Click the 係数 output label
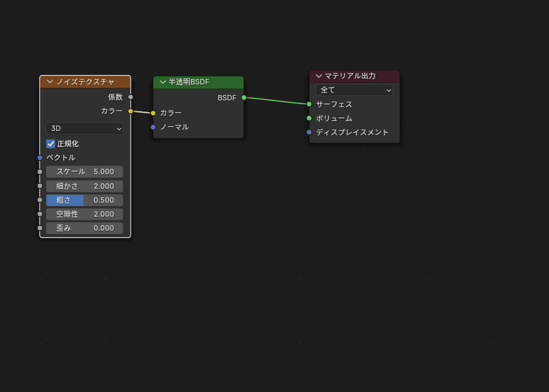 click(x=115, y=97)
